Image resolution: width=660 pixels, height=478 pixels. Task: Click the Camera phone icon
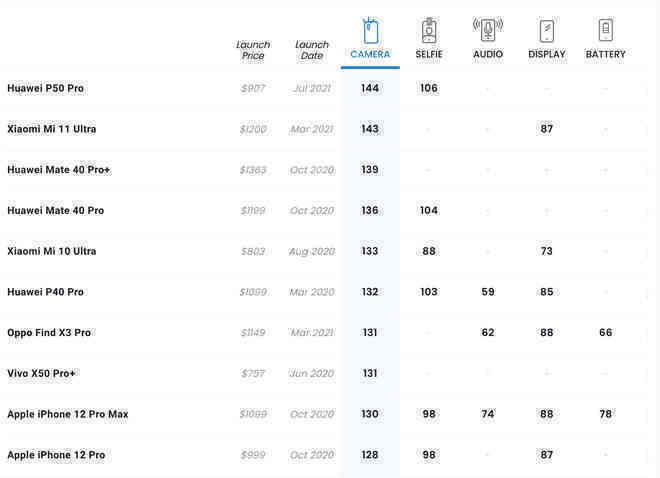(370, 31)
